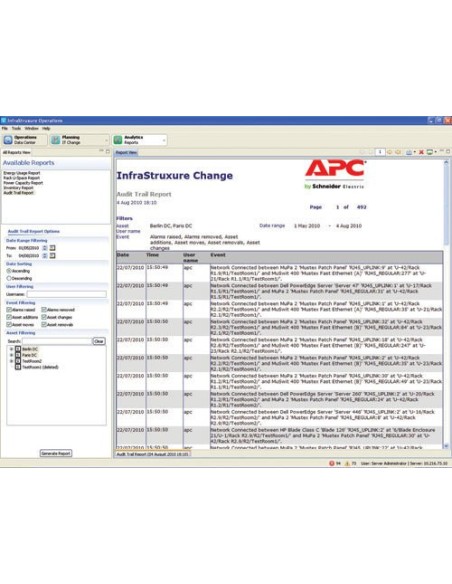Image resolution: width=452 pixels, height=584 pixels.
Task: Toggle the Asset removals checkbox
Action: 44,325
